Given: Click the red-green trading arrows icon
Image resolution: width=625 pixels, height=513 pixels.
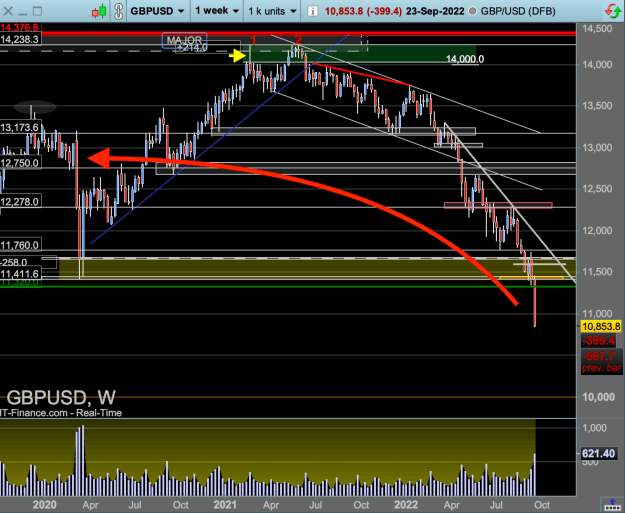Looking at the screenshot, I should [x=612, y=11].
